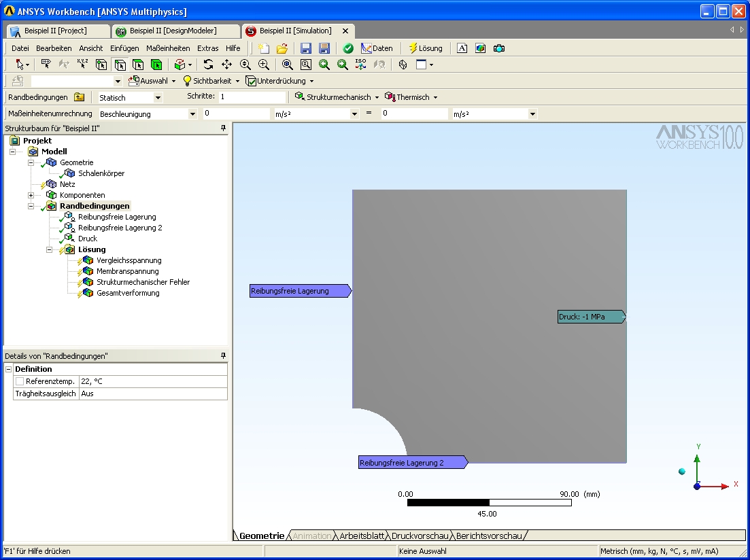Click the camera snapshot icon
This screenshot has height=560, width=750.
[499, 48]
